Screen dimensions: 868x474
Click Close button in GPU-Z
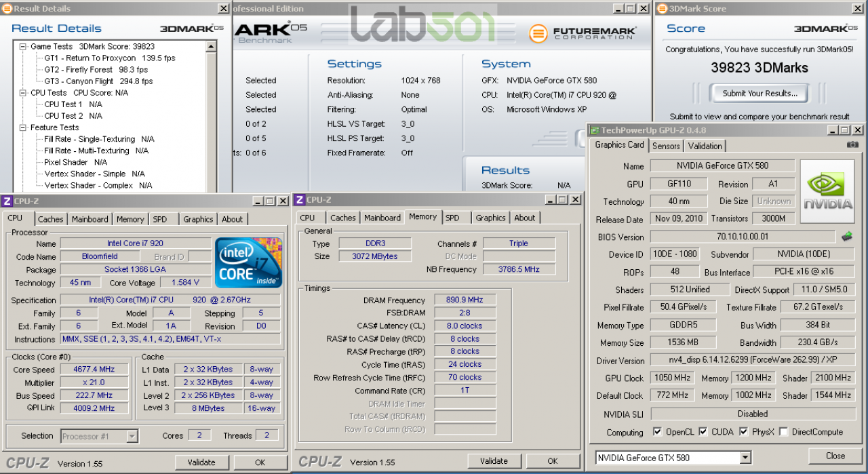click(835, 456)
